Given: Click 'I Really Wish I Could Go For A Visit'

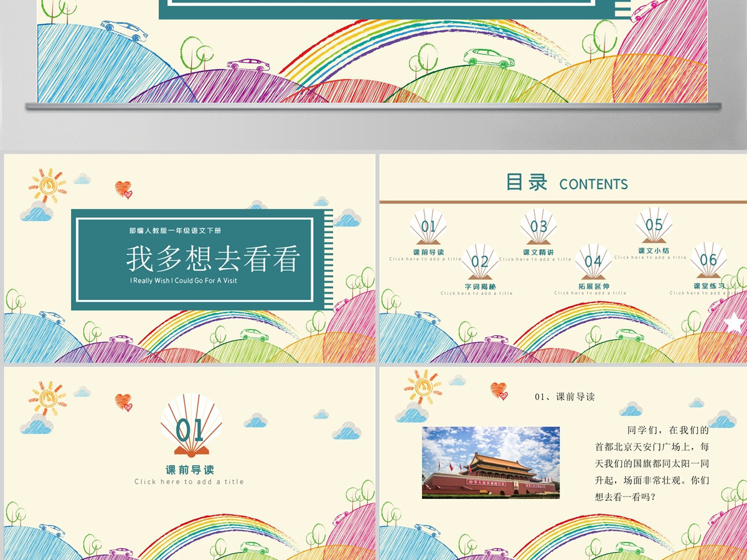Looking at the screenshot, I should [184, 281].
